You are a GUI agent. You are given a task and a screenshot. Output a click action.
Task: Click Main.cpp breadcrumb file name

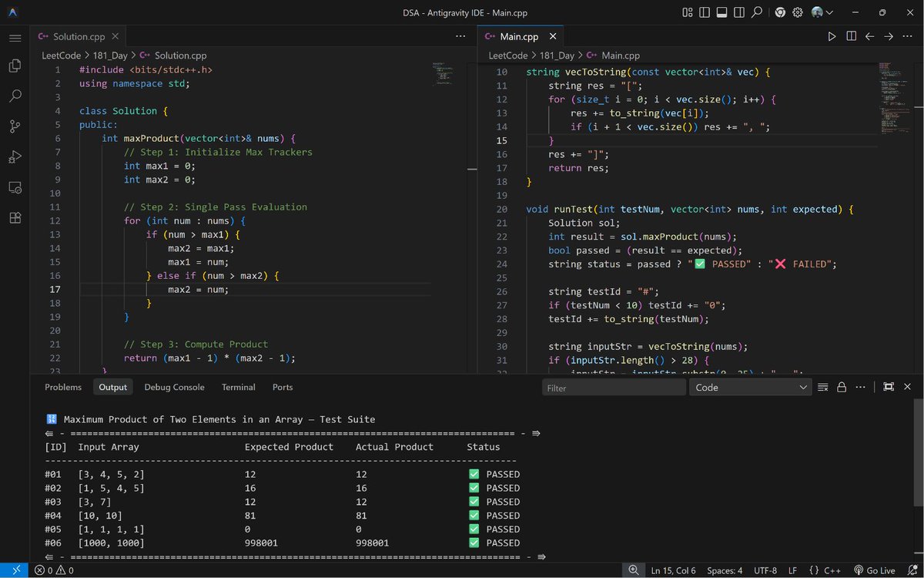(621, 55)
